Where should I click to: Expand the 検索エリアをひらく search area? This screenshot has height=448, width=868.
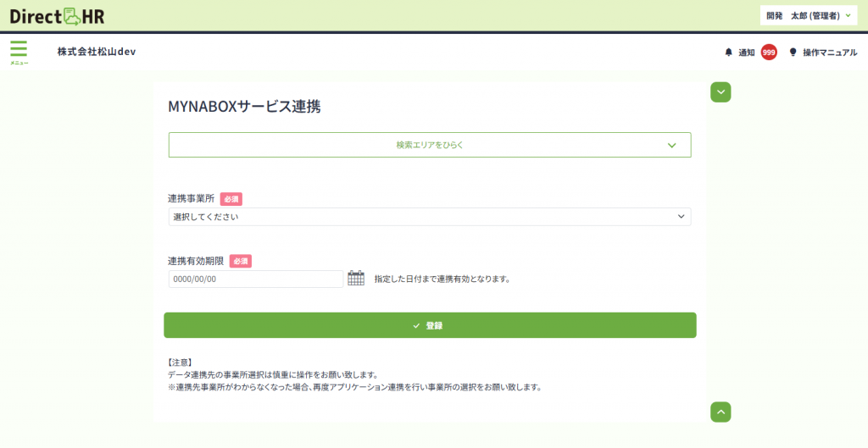point(430,145)
